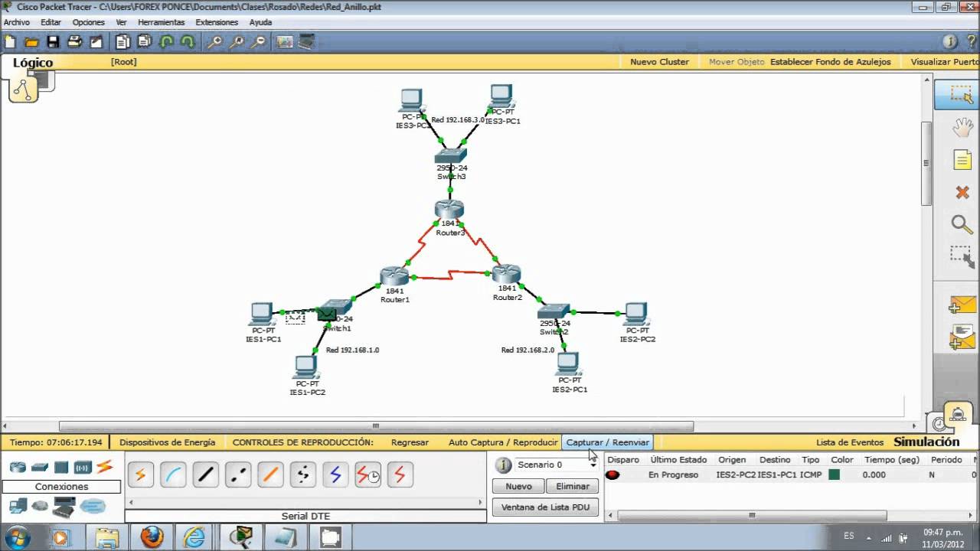Paste with the paste toolbar icon
Viewport: 980px width, 551px height.
coord(145,42)
